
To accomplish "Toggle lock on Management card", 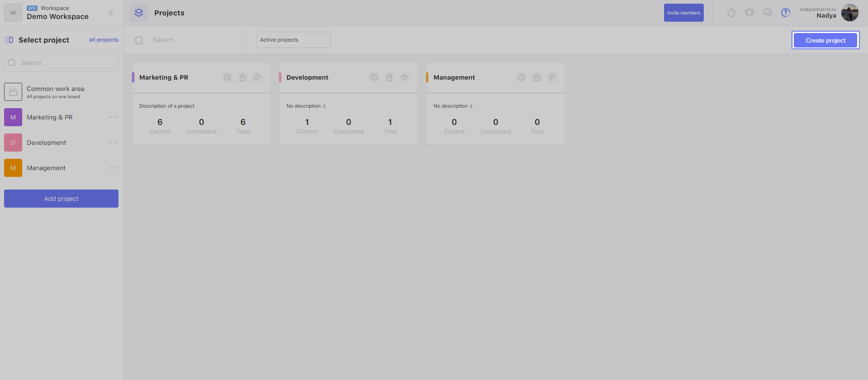I will click(x=537, y=77).
